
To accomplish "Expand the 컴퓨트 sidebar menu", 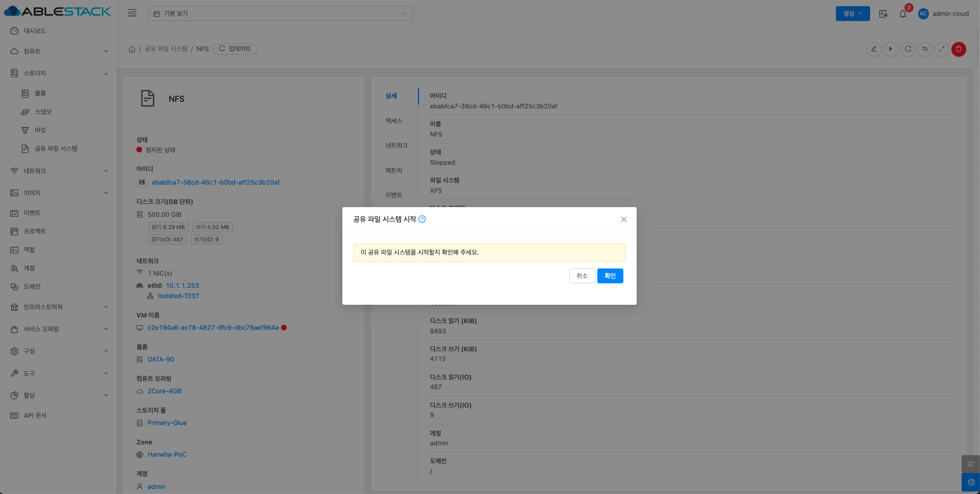I will [58, 51].
